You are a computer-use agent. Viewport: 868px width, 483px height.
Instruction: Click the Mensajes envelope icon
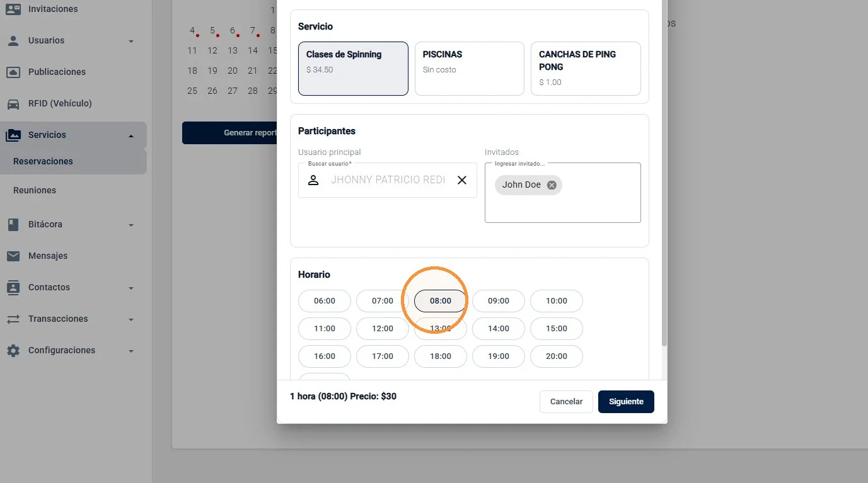[13, 256]
